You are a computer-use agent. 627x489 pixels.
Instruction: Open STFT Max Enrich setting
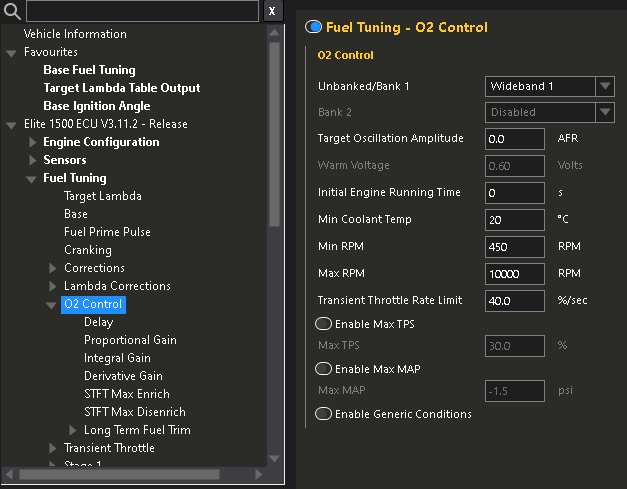click(129, 394)
